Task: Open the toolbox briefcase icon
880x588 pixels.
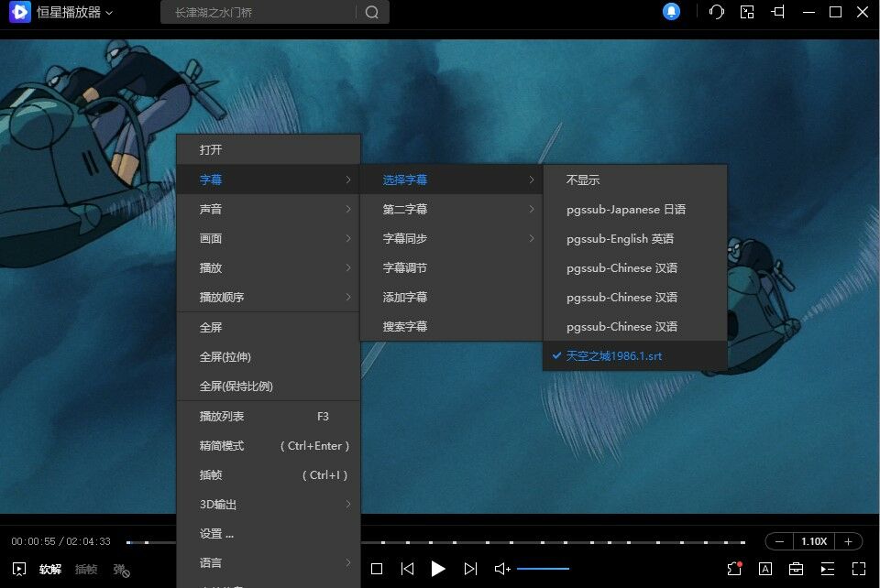Action: pyautogui.click(x=797, y=569)
